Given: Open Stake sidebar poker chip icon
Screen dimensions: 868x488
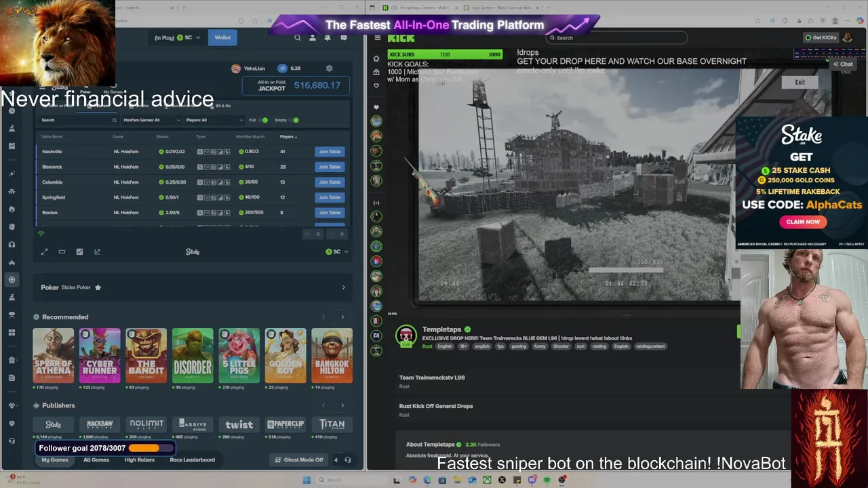Looking at the screenshot, I should pyautogui.click(x=12, y=279).
